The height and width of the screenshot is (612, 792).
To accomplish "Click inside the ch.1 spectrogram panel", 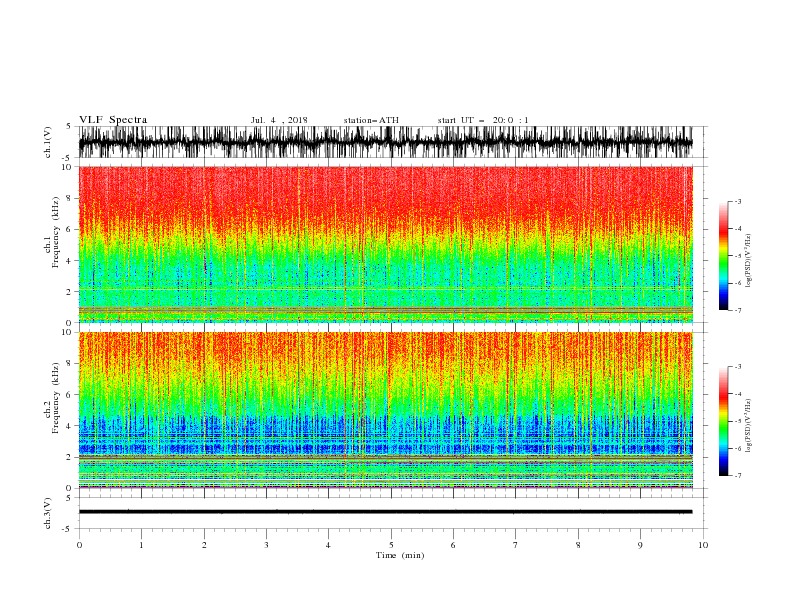I will 385,244.
